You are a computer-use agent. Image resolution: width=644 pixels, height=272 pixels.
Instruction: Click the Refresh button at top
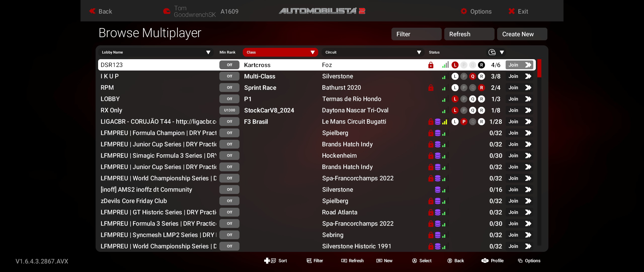[469, 34]
